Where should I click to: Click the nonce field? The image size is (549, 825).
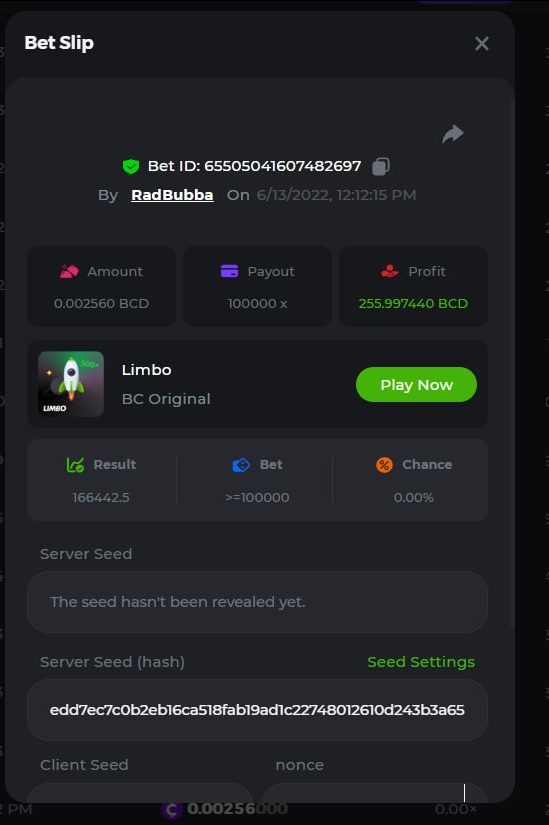(x=375, y=792)
